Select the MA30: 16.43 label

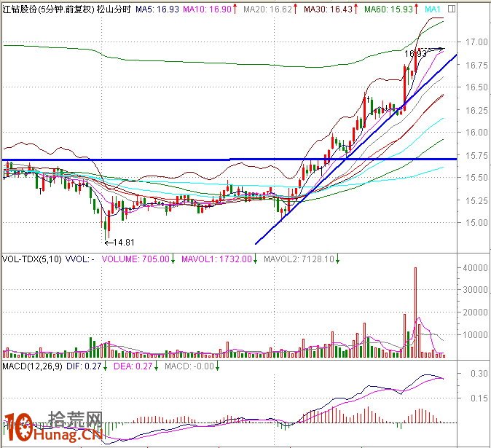click(x=328, y=9)
